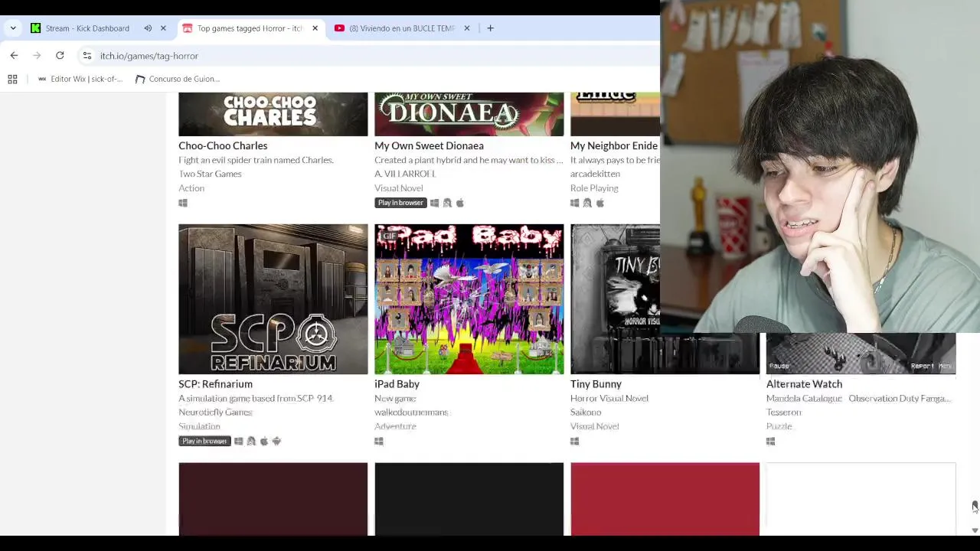Viewport: 980px width, 551px height.
Task: Click macOS icon under My Own Sweet Dionaea
Action: click(x=460, y=203)
